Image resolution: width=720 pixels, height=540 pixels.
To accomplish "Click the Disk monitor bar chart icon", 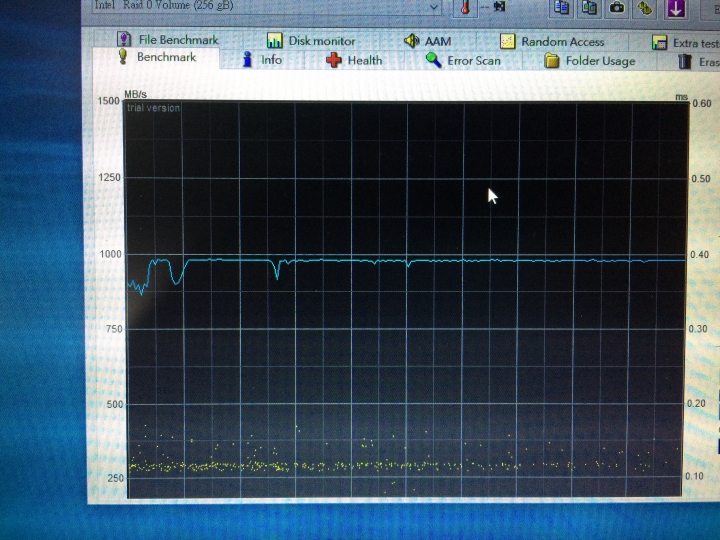I will [275, 41].
